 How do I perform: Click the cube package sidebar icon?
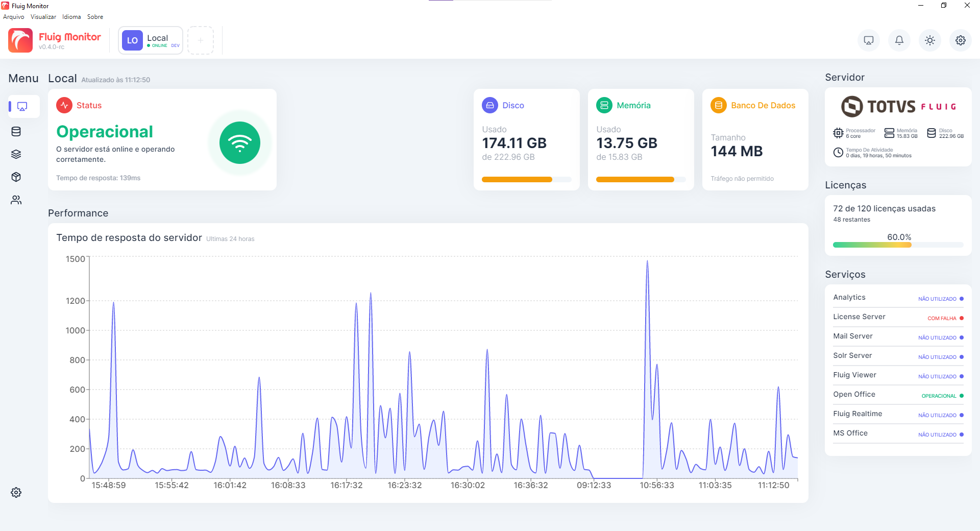(16, 177)
